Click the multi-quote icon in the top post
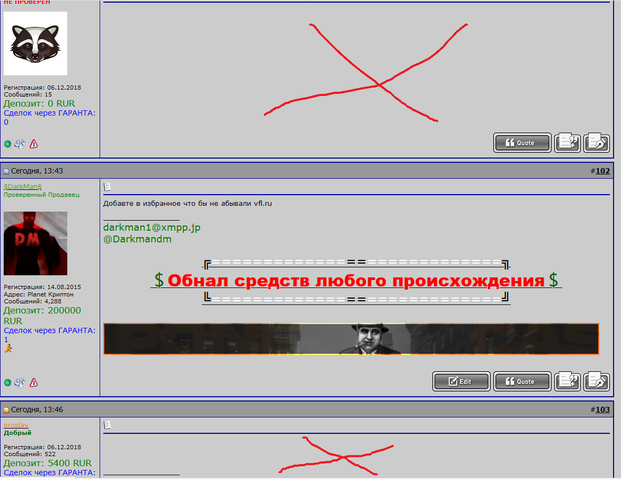Viewport: 621px width, 480px height. click(x=567, y=142)
